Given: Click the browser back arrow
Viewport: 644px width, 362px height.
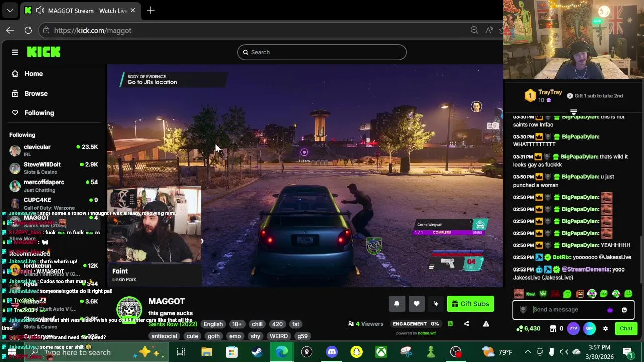Looking at the screenshot, I should [10, 30].
